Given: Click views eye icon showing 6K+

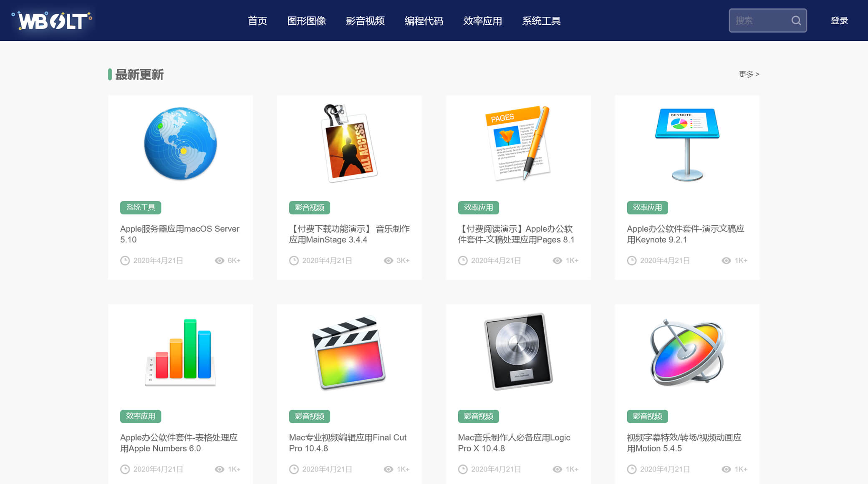Looking at the screenshot, I should (220, 260).
